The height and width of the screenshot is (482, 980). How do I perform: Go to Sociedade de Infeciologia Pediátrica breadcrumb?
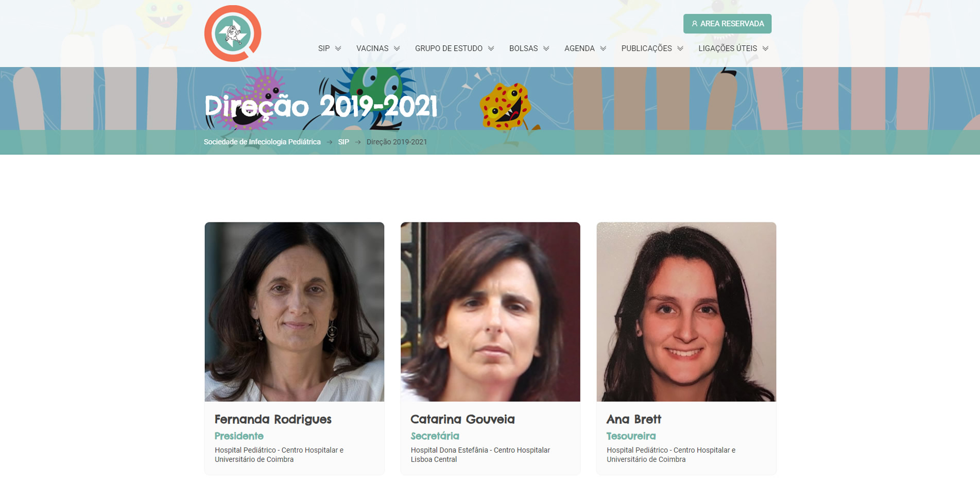tap(262, 142)
